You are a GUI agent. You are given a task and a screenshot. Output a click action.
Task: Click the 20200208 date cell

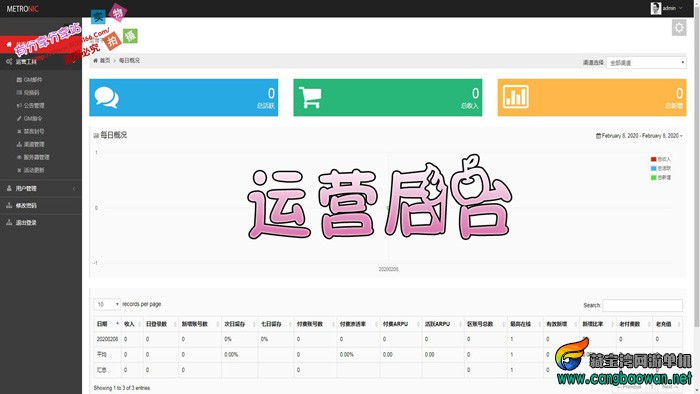tap(107, 339)
